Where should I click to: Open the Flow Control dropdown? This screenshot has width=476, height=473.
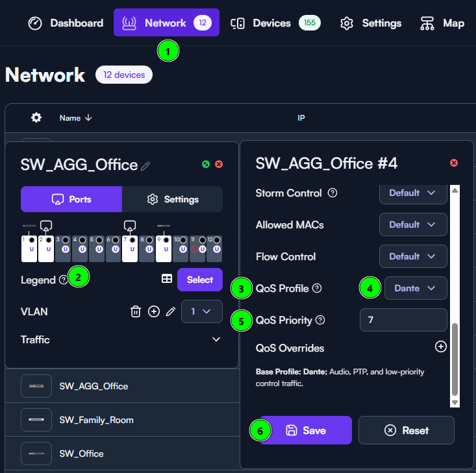tap(413, 256)
